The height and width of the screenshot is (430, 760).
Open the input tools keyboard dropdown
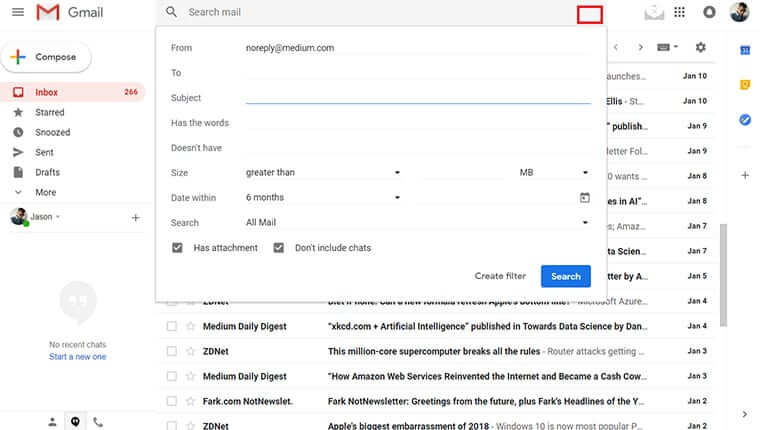(667, 47)
